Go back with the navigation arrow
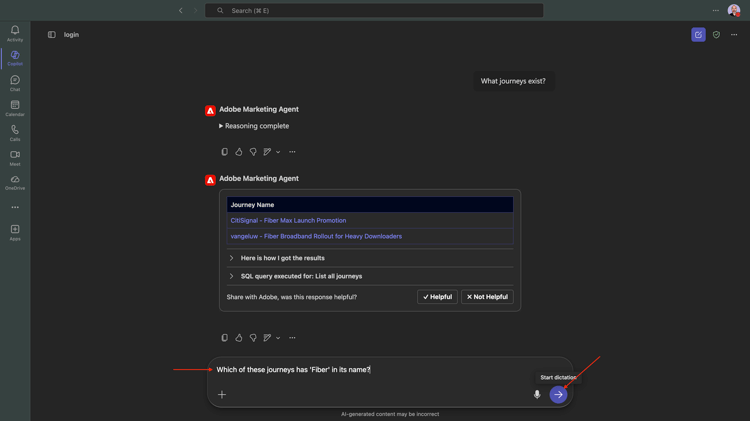Screen dimensions: 750x421 point(181,11)
